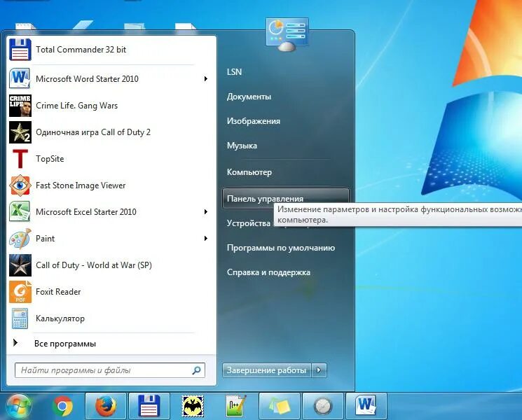This screenshot has width=522, height=420.
Task: Click the Найти программы и файлы search field
Action: tap(110, 370)
